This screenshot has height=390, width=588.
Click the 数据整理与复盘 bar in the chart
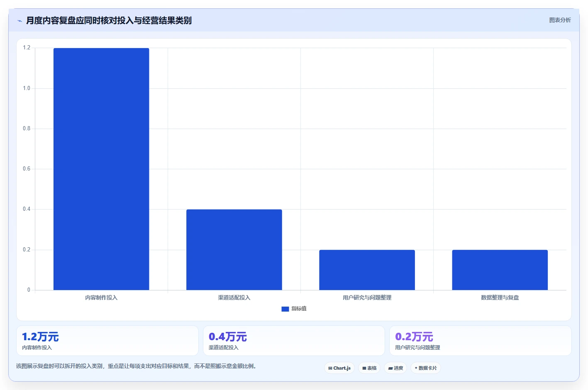point(500,270)
